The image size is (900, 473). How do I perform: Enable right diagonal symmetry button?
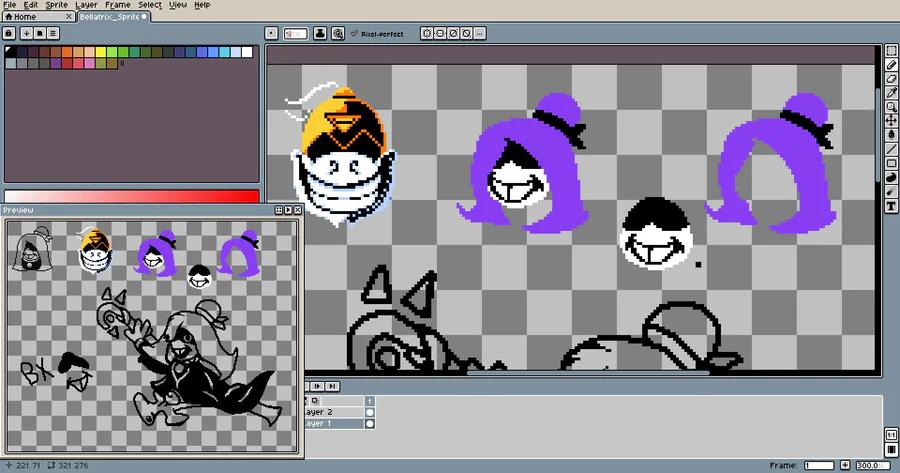click(x=453, y=34)
